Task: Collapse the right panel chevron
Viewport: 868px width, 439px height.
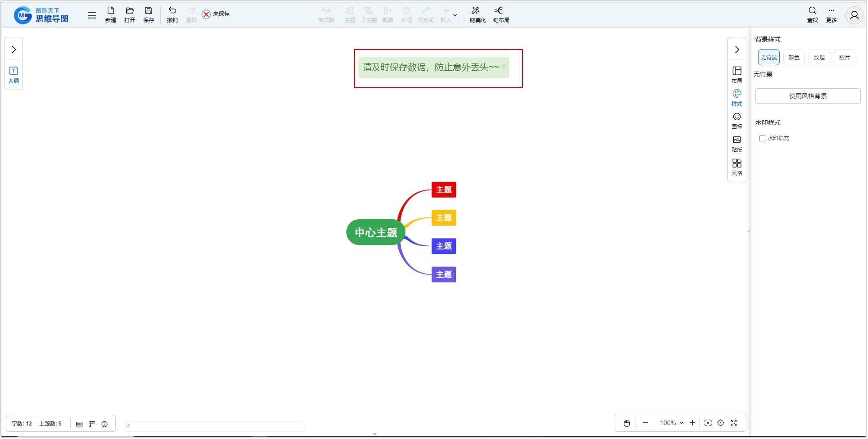Action: point(737,50)
